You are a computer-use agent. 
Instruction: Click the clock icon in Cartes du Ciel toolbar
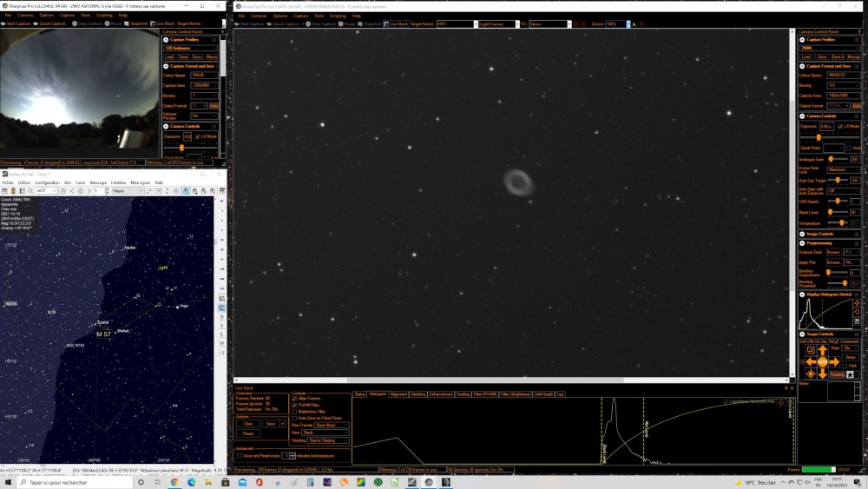click(63, 191)
